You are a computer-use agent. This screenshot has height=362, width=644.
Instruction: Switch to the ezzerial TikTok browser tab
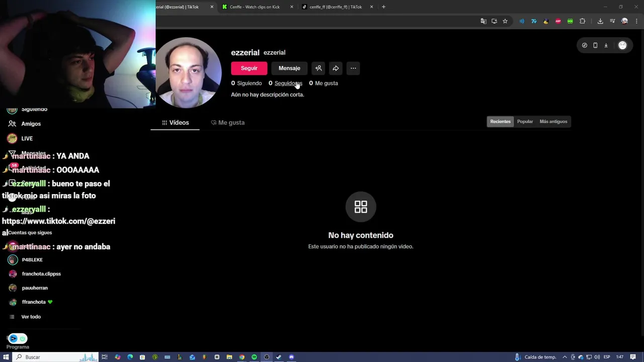point(181,7)
